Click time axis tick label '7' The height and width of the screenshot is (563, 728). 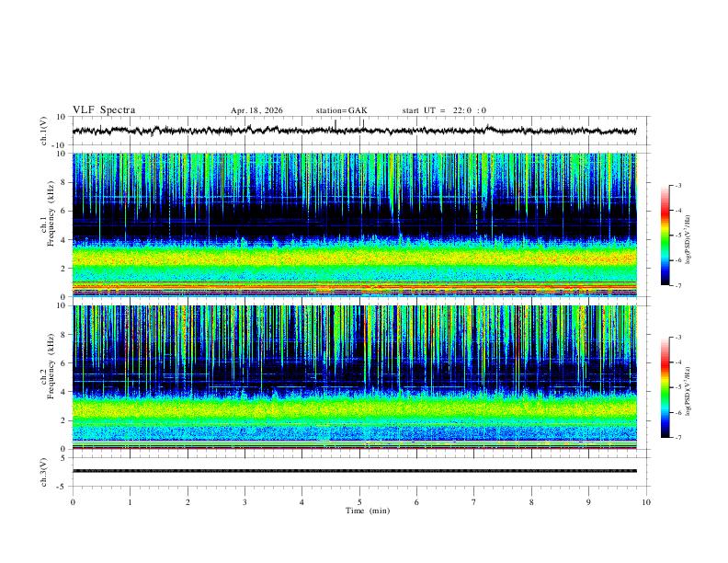474,502
